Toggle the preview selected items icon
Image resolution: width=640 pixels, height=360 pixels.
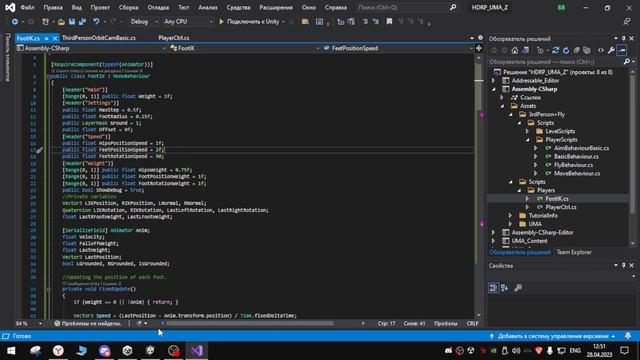(622, 50)
